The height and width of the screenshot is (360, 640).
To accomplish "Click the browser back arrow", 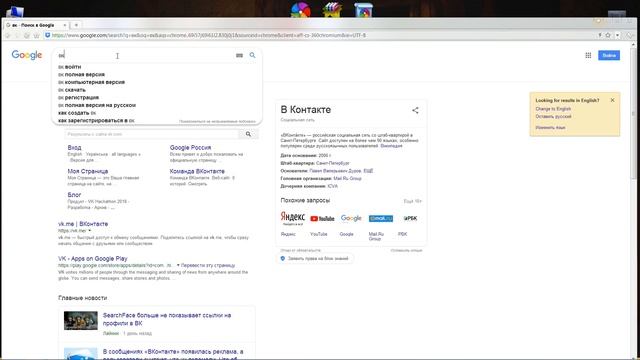I will pyautogui.click(x=7, y=36).
